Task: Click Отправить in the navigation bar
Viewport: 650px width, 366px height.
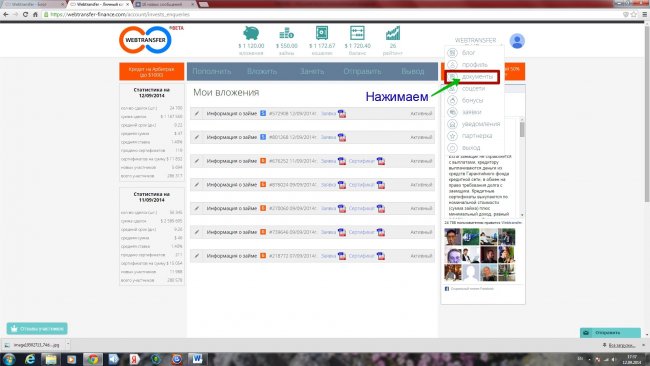Action: click(362, 71)
